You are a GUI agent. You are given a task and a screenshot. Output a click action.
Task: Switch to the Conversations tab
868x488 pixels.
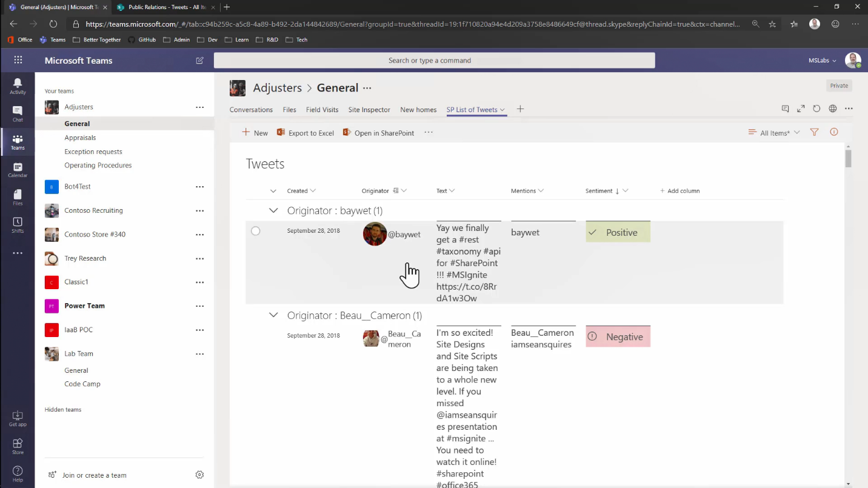coord(251,110)
